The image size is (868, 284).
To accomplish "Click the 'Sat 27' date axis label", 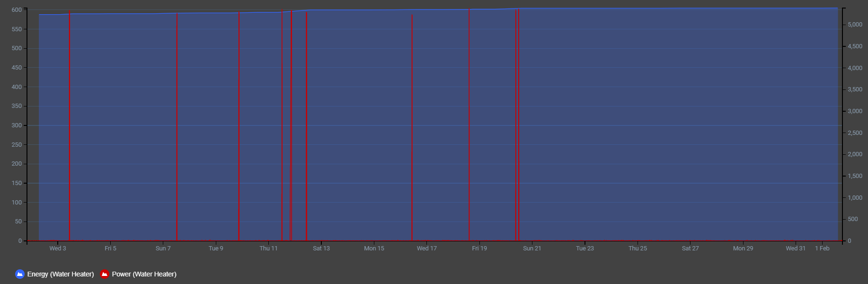I will click(690, 248).
